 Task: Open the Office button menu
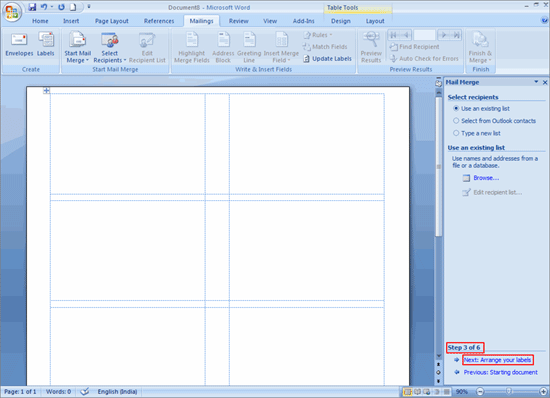12,12
